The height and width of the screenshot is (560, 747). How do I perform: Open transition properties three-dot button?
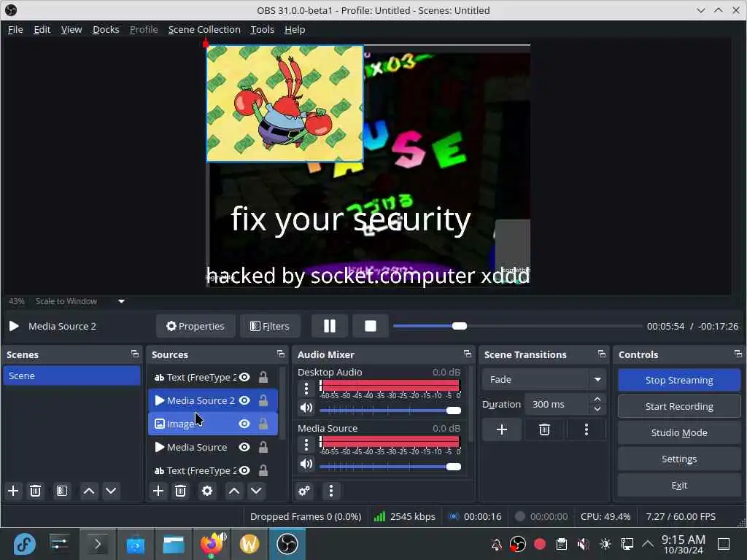[x=587, y=430]
